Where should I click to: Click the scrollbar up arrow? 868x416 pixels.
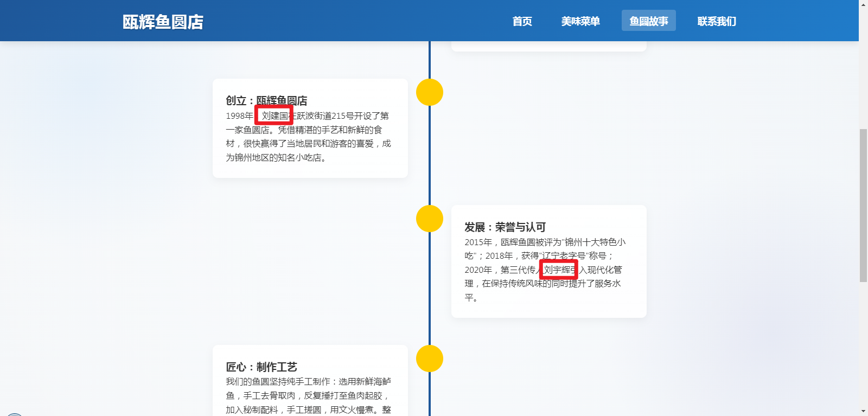[863, 4]
